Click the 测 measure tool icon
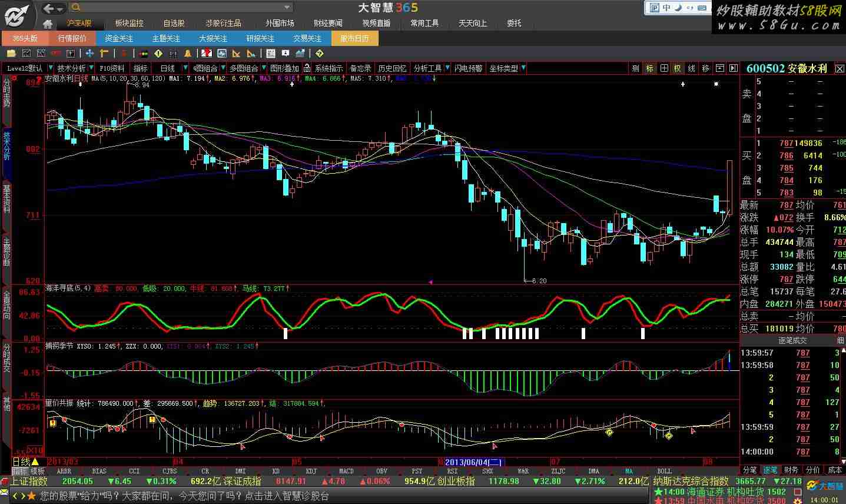The image size is (846, 504). (636, 68)
